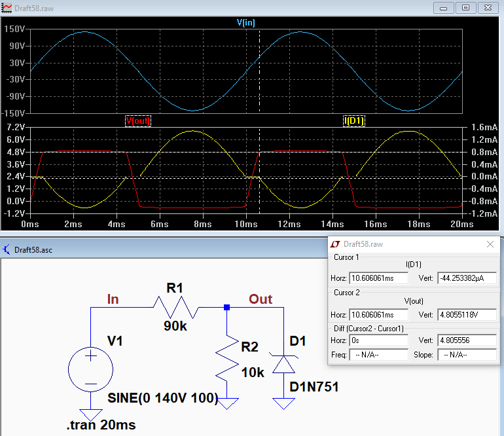The width and height of the screenshot is (504, 436).
Task: Click the LT logo in cursor dialog title
Action: coord(335,244)
